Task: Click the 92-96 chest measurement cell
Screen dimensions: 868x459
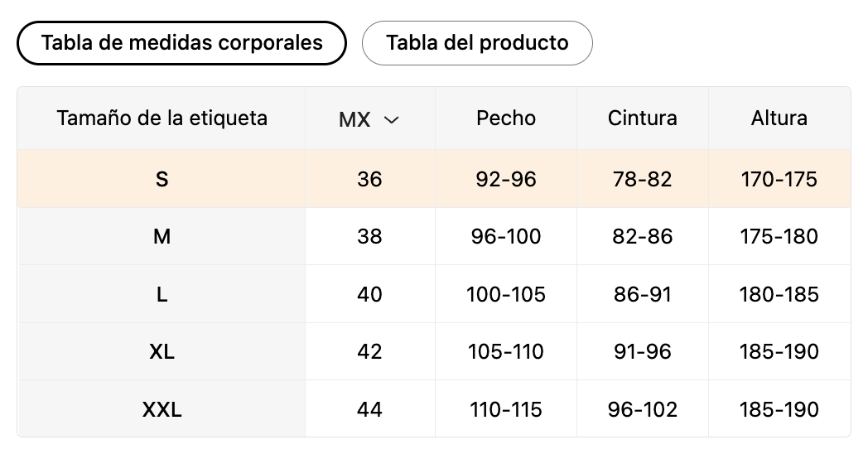Action: (506, 180)
